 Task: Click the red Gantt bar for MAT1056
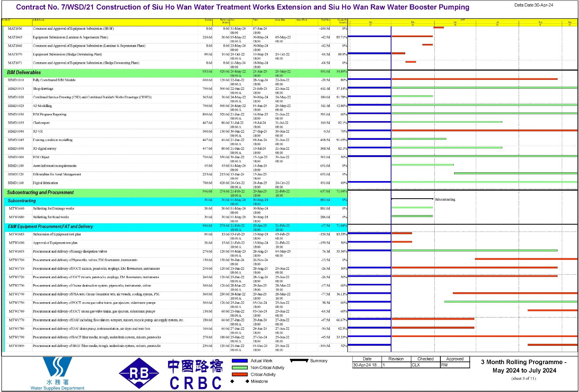tap(438, 28)
